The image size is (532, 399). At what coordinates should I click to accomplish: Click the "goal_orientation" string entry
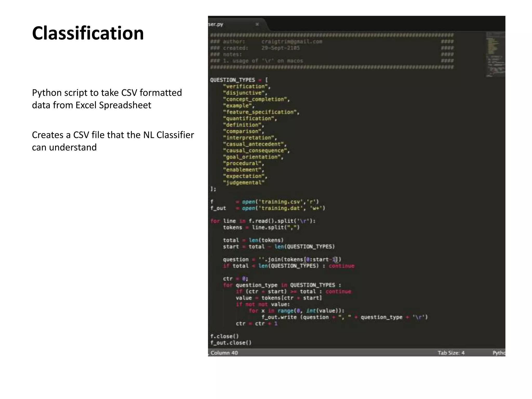[253, 157]
